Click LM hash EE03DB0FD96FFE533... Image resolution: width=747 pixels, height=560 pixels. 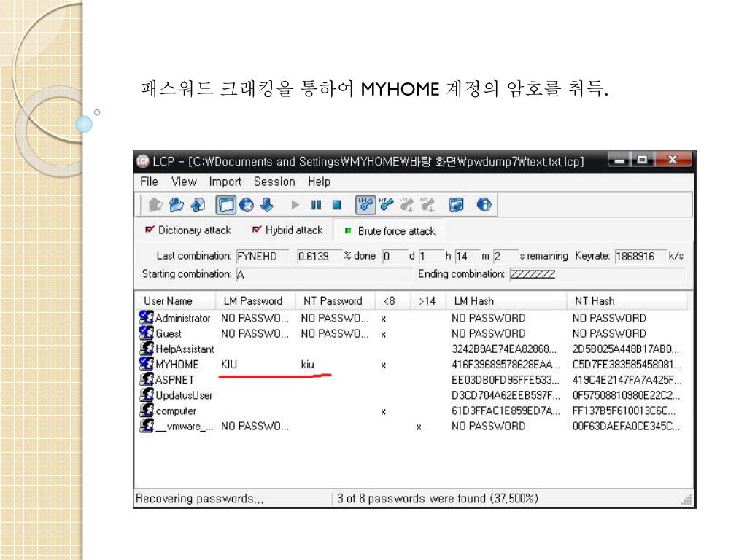(x=506, y=380)
